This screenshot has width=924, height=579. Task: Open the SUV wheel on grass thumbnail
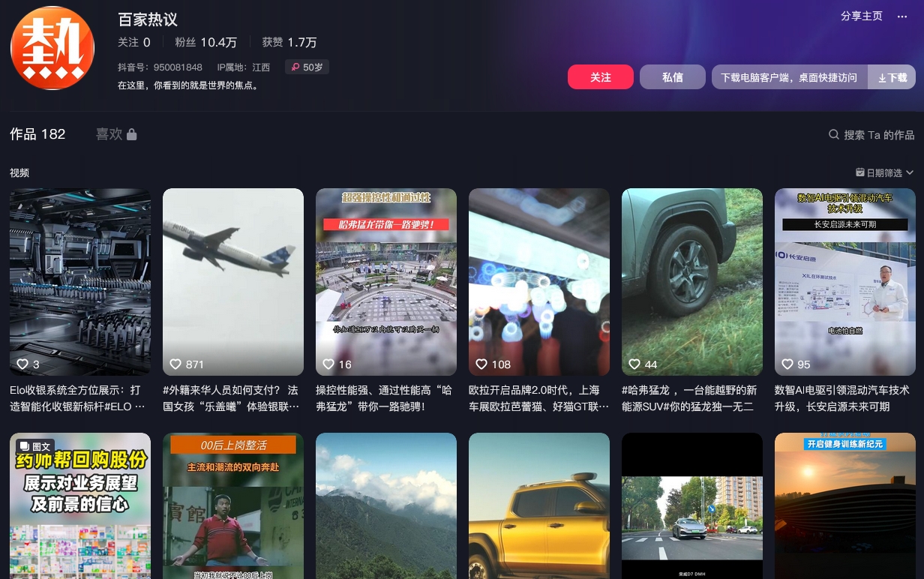point(692,282)
